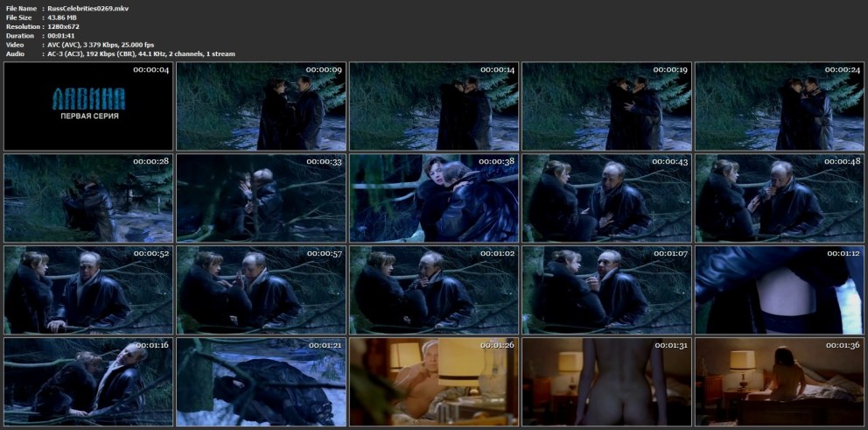Click the thumbnail at timestamp 00:01:02
868x430 pixels.
pyautogui.click(x=434, y=291)
